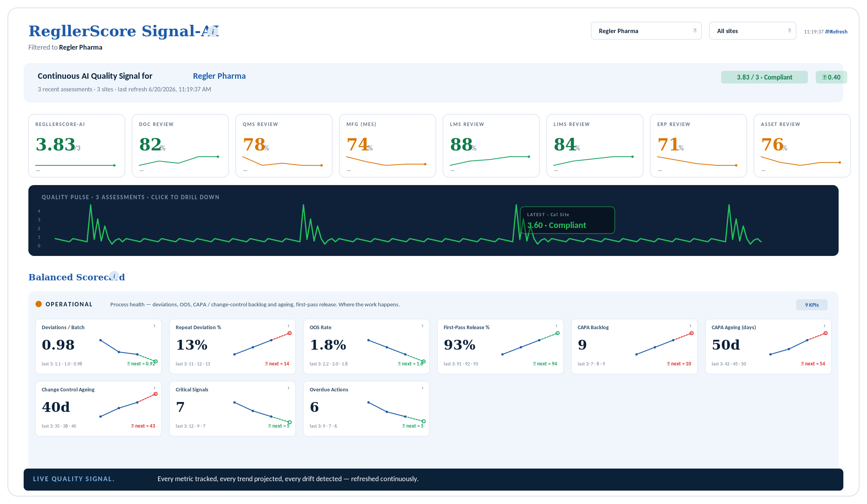Open the DOC REVIEW score card
867x504 pixels.
tap(180, 146)
